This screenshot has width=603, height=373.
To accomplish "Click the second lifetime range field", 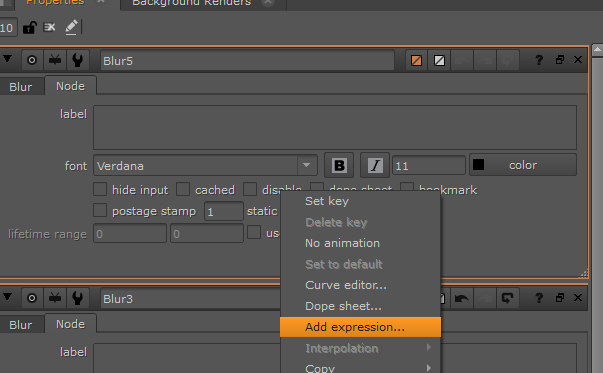I will tap(207, 233).
